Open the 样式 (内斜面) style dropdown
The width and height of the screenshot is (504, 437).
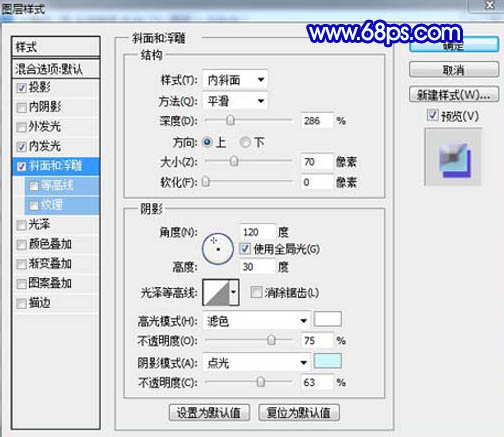[x=235, y=80]
